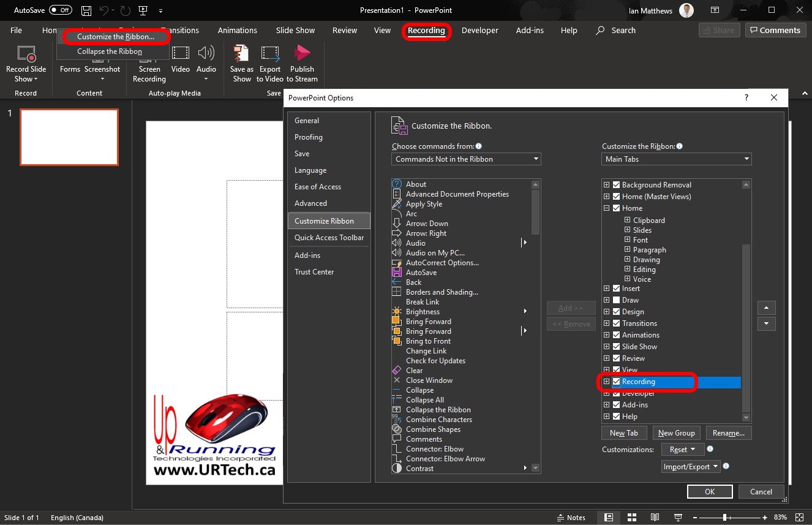Click the Export to Video icon
This screenshot has width=812, height=525.
coord(270,54)
